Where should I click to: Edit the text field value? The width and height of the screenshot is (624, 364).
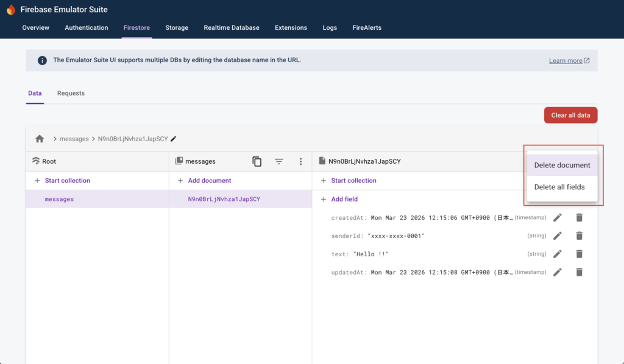click(557, 254)
